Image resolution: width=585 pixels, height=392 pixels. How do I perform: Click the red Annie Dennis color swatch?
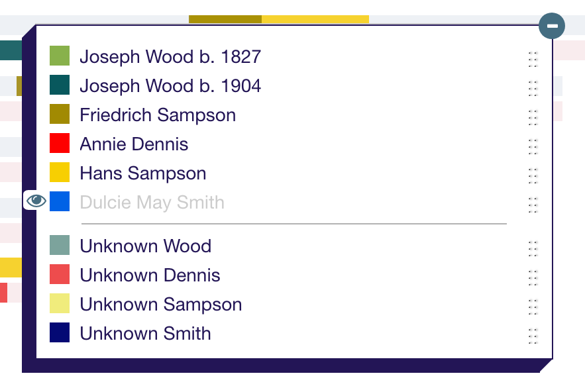coord(60,144)
